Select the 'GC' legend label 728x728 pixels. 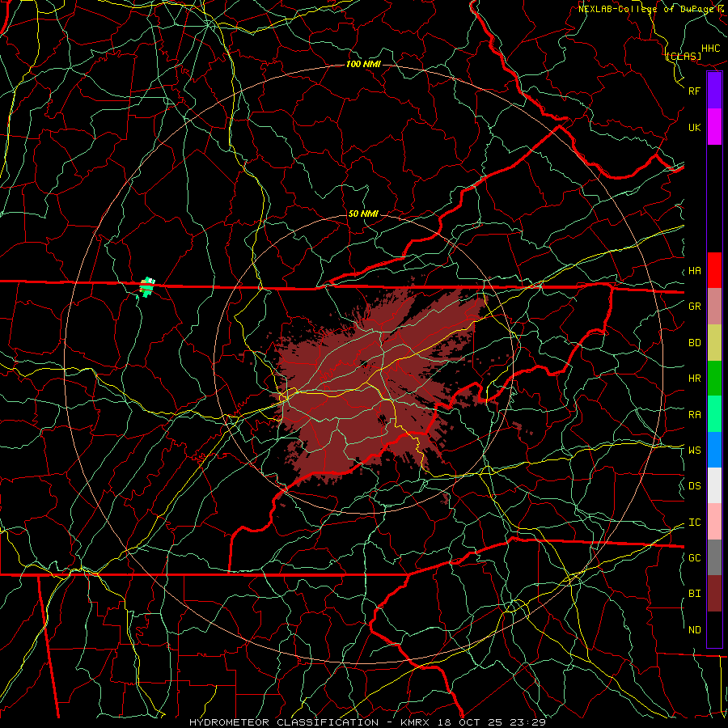pyautogui.click(x=695, y=557)
